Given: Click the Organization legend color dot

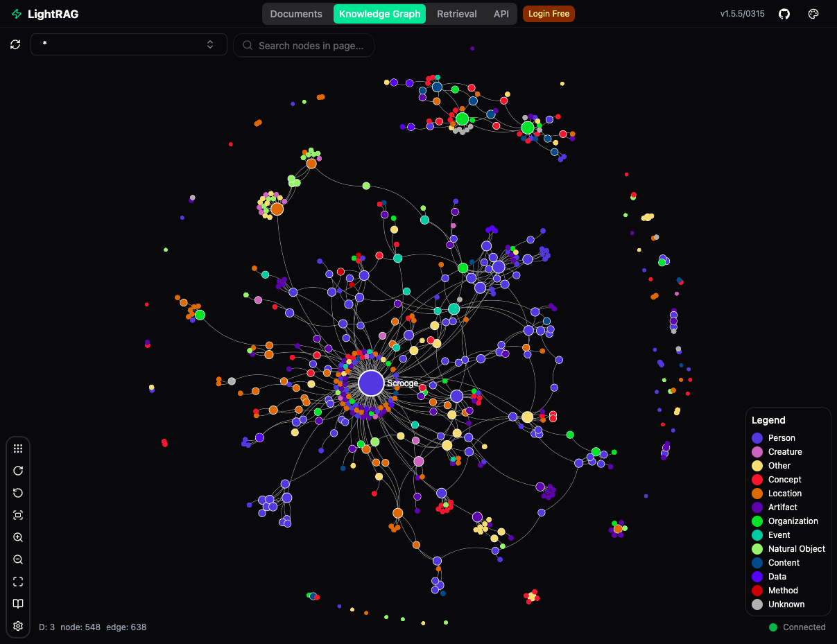Looking at the screenshot, I should pyautogui.click(x=757, y=521).
